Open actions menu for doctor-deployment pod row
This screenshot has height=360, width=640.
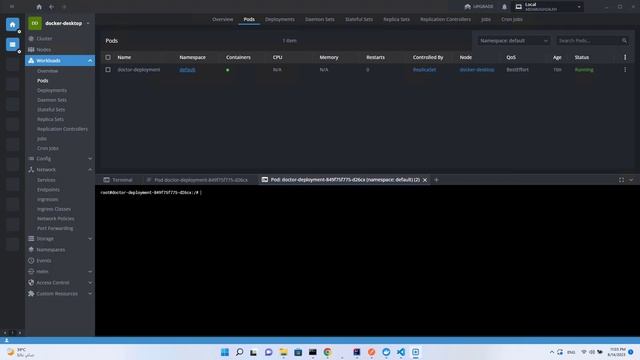coord(625,70)
